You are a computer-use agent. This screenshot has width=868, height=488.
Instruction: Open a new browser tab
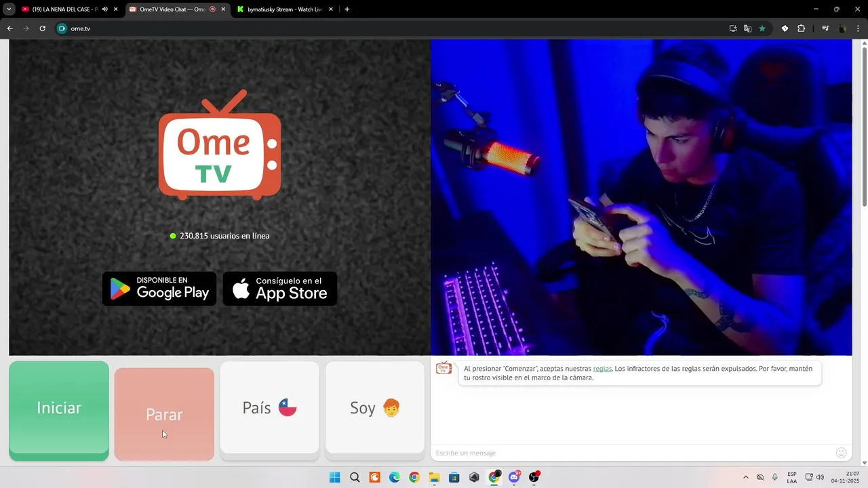pyautogui.click(x=347, y=9)
